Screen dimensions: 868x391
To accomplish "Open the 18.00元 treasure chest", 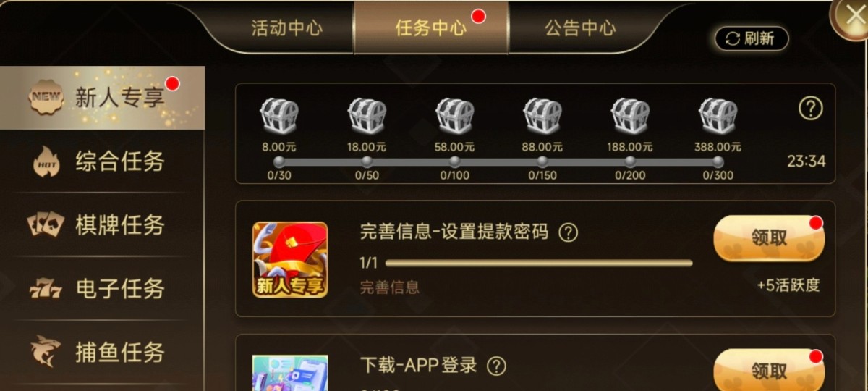I will pos(367,117).
